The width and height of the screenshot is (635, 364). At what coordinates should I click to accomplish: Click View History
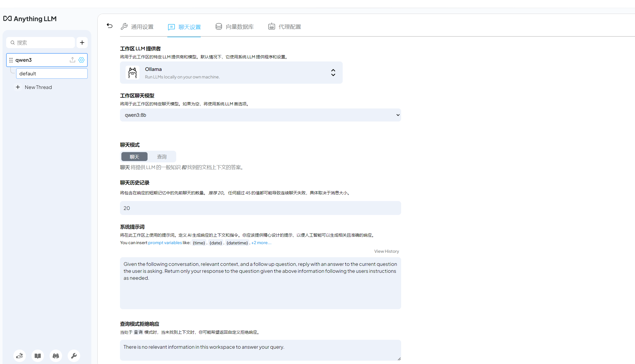pyautogui.click(x=386, y=251)
